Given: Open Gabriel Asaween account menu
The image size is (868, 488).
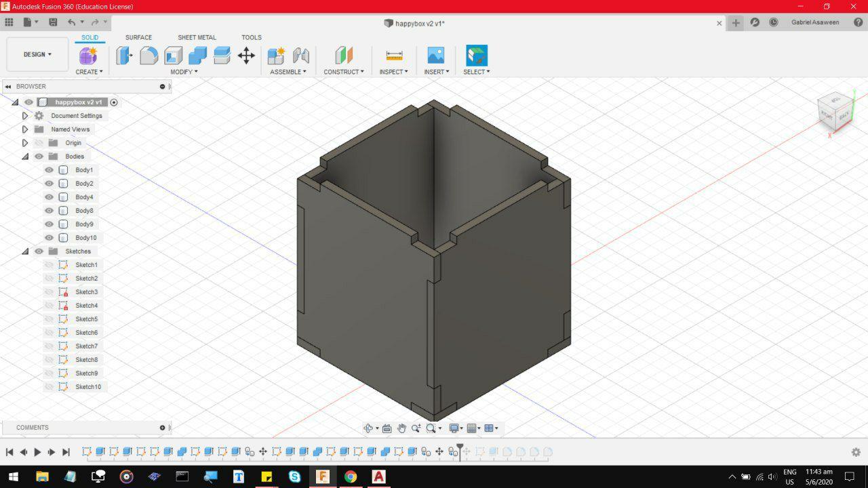Looking at the screenshot, I should [x=815, y=22].
